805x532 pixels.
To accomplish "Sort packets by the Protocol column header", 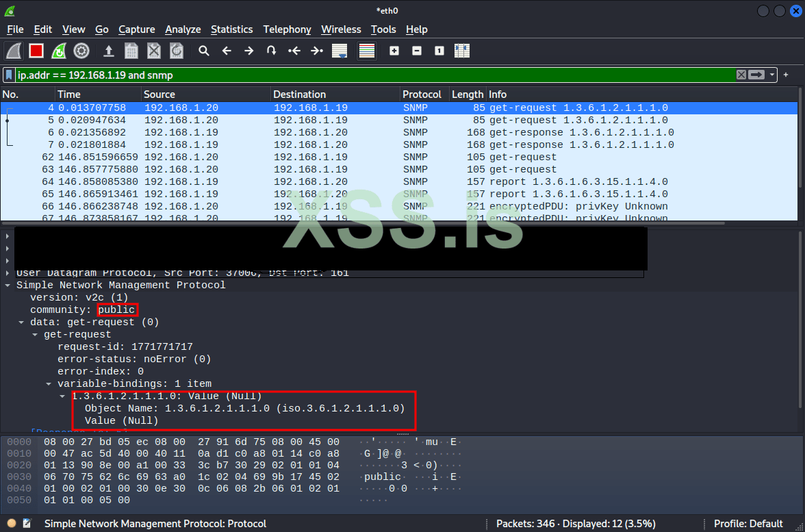I will click(x=424, y=94).
